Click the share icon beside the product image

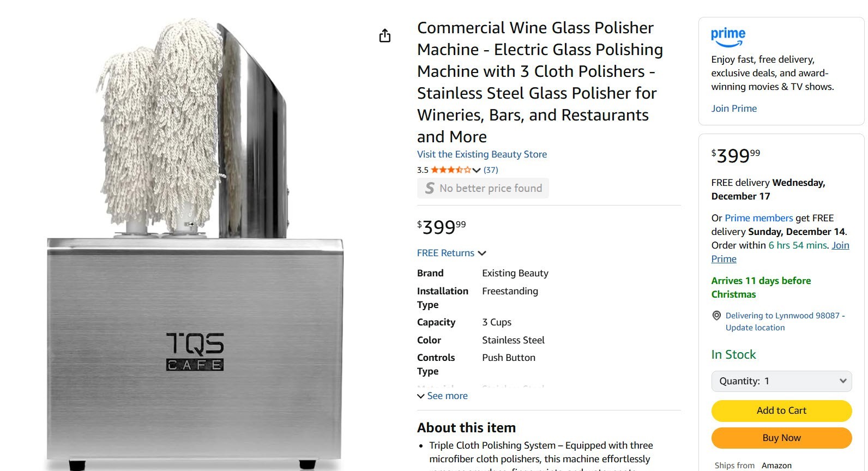tap(385, 36)
